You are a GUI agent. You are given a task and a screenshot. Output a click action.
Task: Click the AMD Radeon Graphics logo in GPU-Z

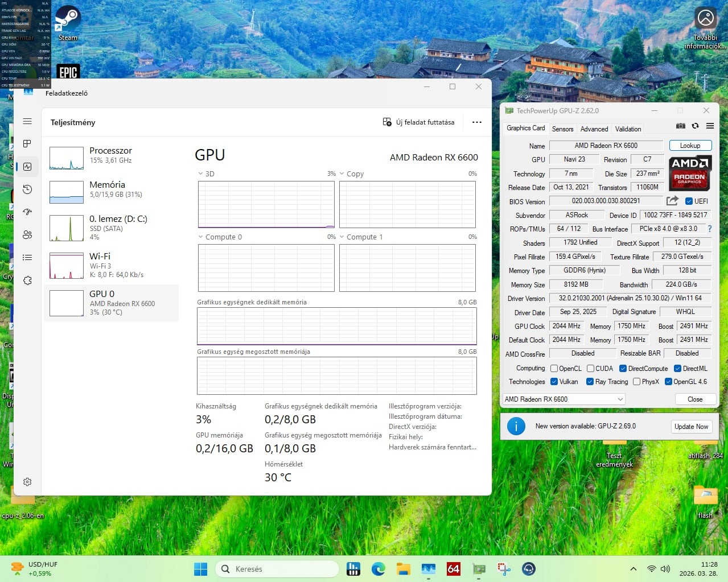tap(690, 172)
